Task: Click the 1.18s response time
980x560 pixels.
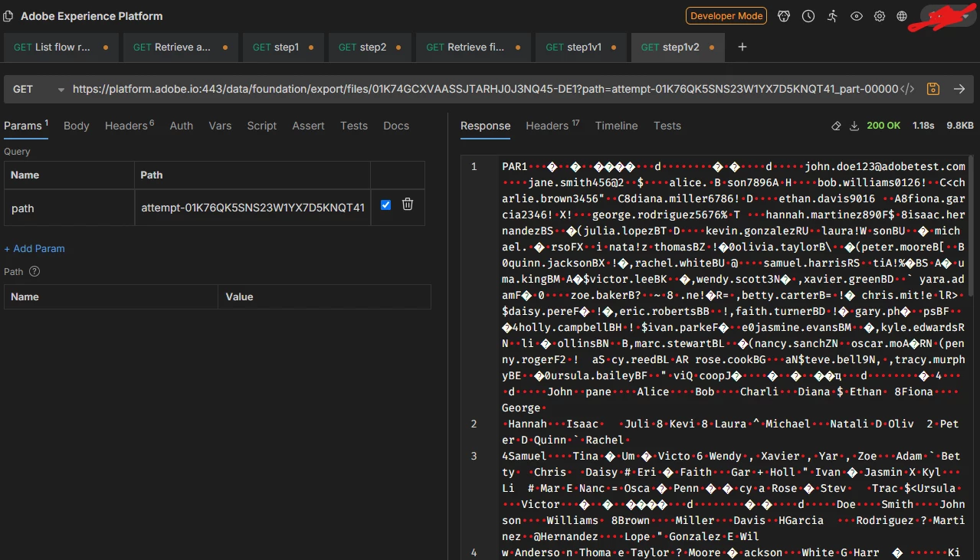Action: [923, 126]
